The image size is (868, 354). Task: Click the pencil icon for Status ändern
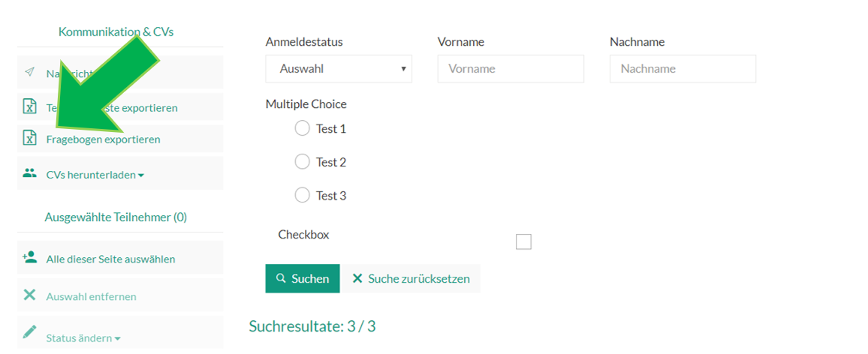[29, 331]
